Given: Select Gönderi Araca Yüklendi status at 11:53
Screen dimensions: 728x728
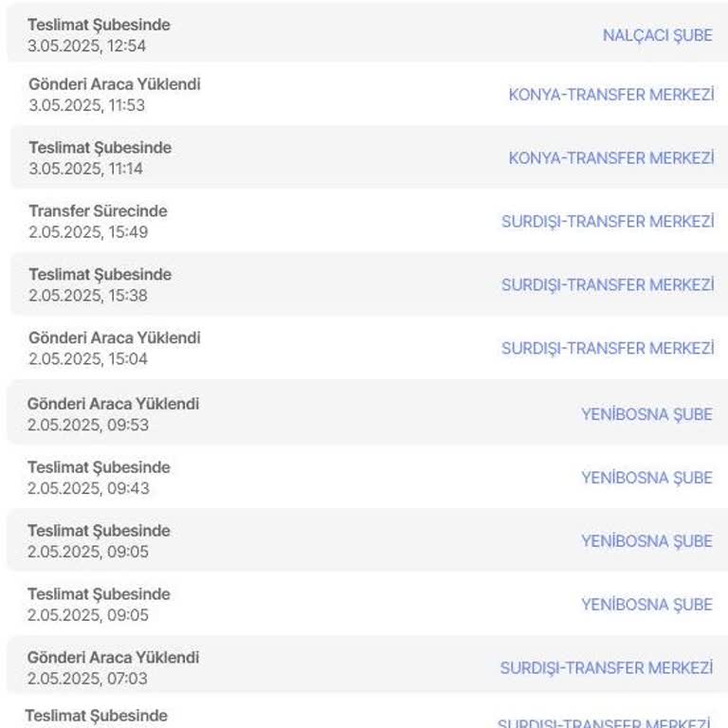Looking at the screenshot, I should 115,84.
